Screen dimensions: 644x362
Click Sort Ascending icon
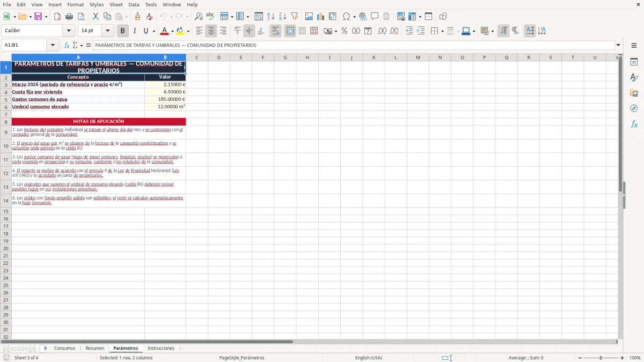[x=271, y=17]
